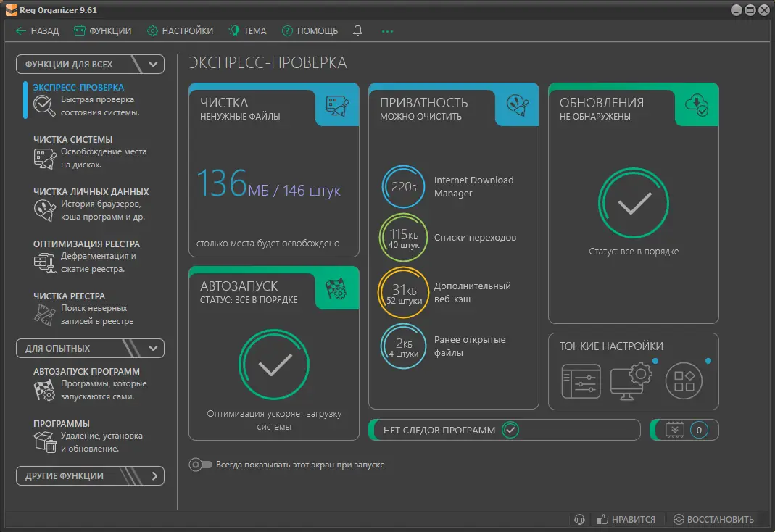Image resolution: width=775 pixels, height=532 pixels.
Task: Click the Оптимизация ускоряет загрузку системы text
Action: click(x=274, y=420)
